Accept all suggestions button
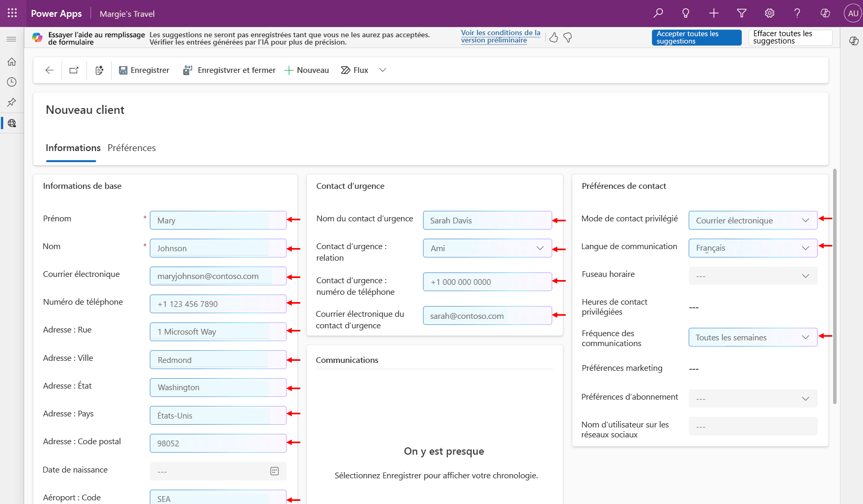The image size is (863, 504). pyautogui.click(x=697, y=37)
